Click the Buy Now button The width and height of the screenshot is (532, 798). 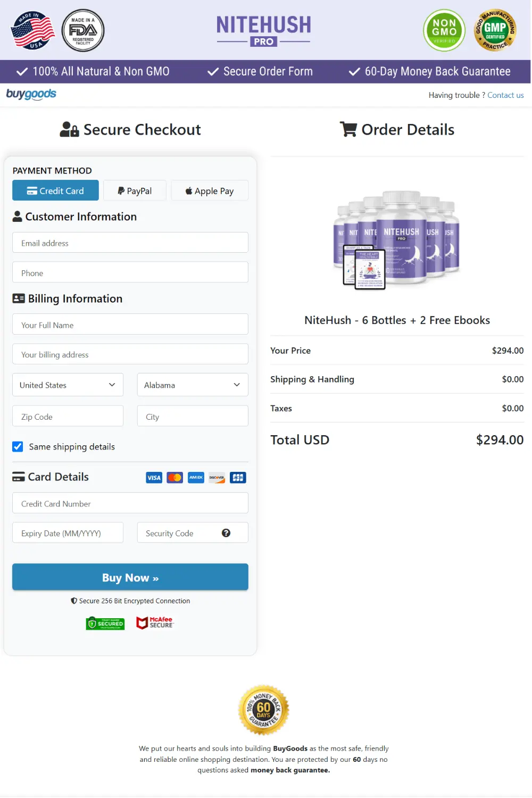point(130,577)
